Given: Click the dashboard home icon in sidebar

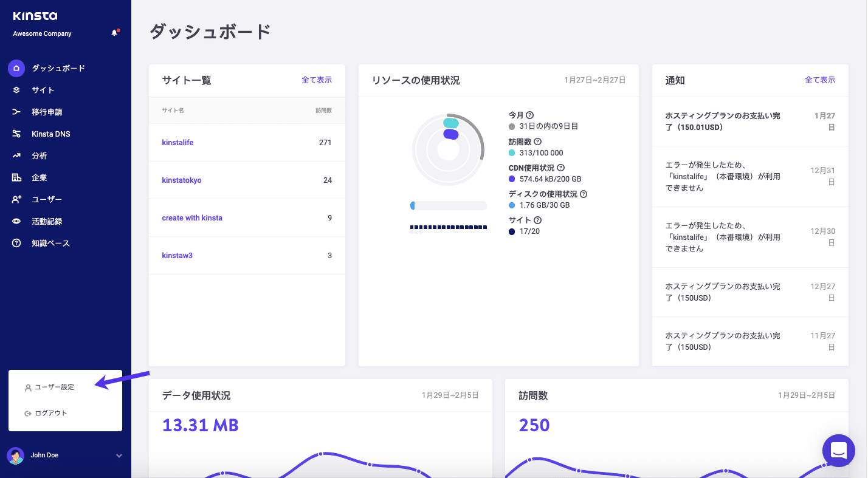Looking at the screenshot, I should (x=16, y=68).
